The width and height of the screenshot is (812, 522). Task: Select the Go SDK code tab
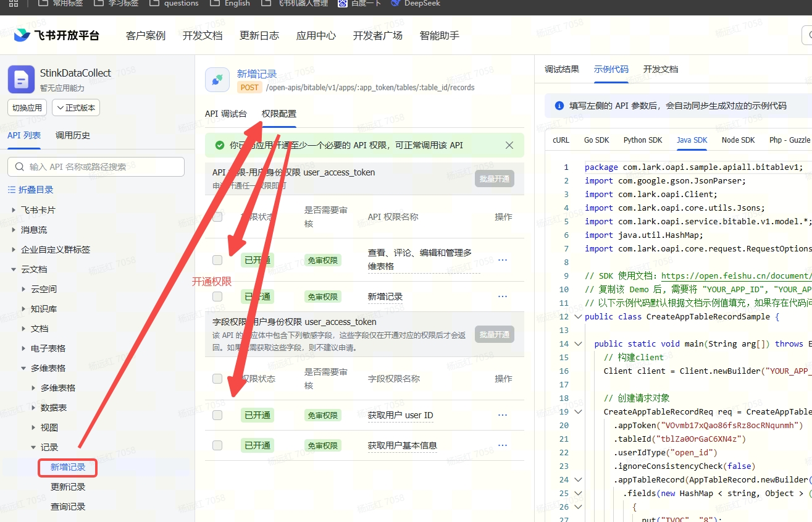(596, 140)
